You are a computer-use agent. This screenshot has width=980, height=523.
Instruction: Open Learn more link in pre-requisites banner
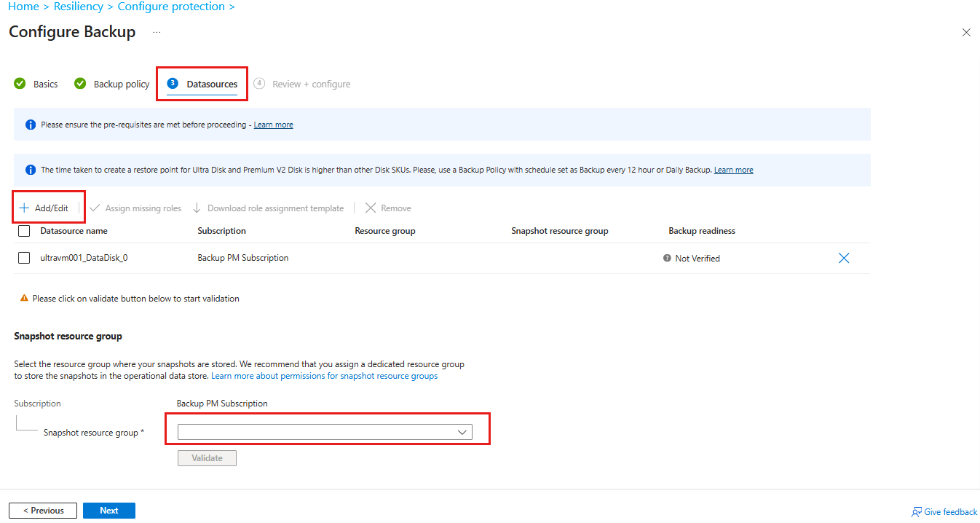pos(273,125)
